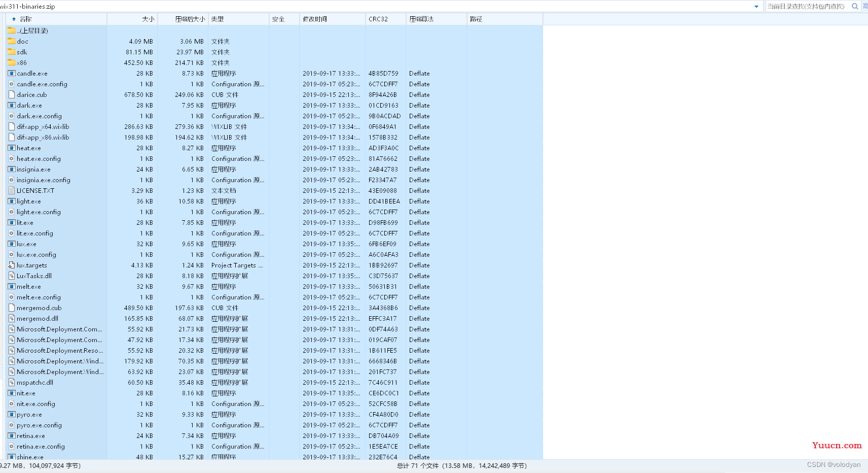Viewport: 868px width, 473px height.
Task: Click the 678.50 KB size of darice.cub
Action: [x=138, y=94]
